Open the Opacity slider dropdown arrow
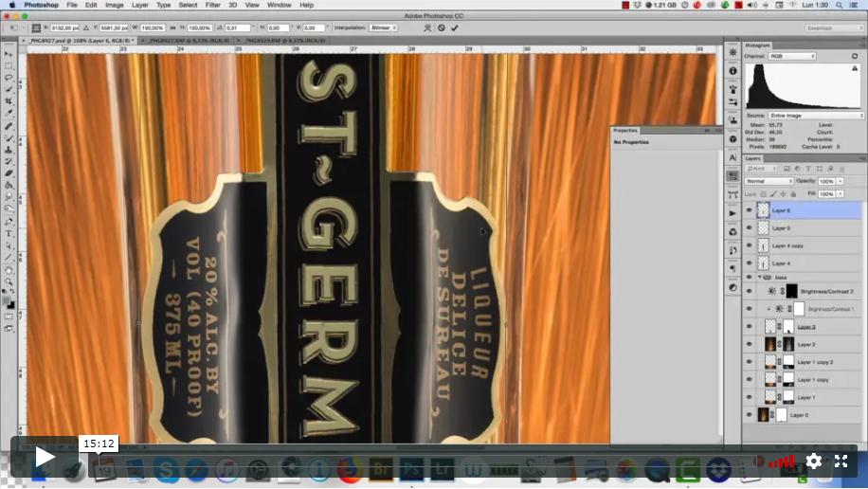This screenshot has height=489, width=868. [x=841, y=181]
